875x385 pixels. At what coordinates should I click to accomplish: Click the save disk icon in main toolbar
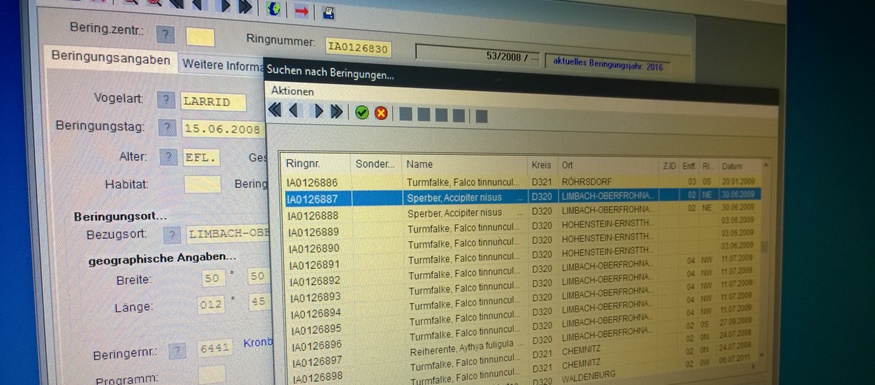click(x=329, y=12)
